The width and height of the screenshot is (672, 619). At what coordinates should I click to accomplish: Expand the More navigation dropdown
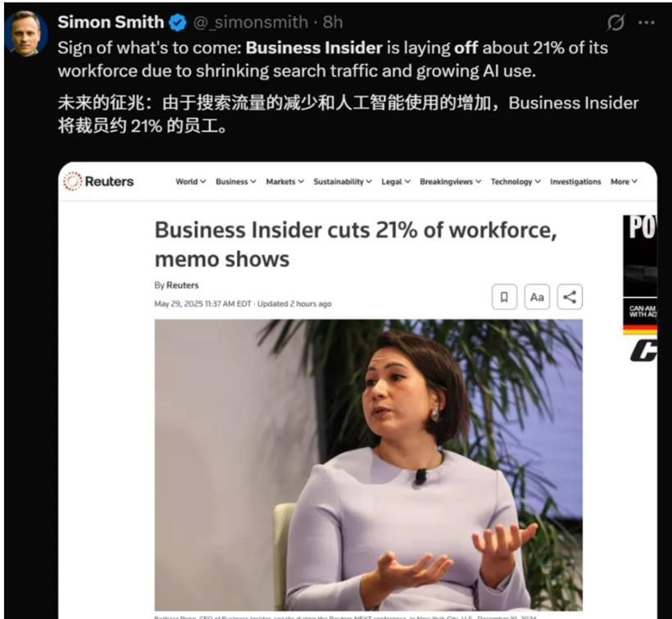pyautogui.click(x=624, y=182)
